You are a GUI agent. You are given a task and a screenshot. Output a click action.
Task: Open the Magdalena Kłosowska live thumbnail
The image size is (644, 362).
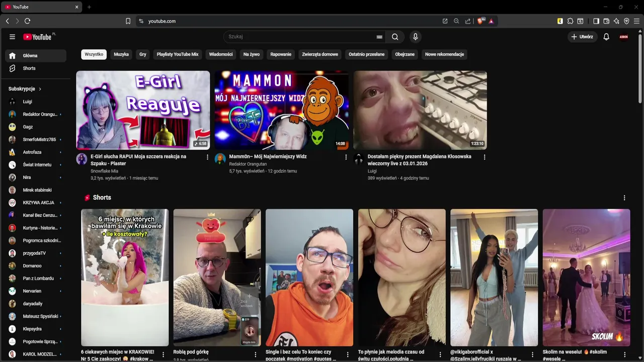click(x=420, y=110)
